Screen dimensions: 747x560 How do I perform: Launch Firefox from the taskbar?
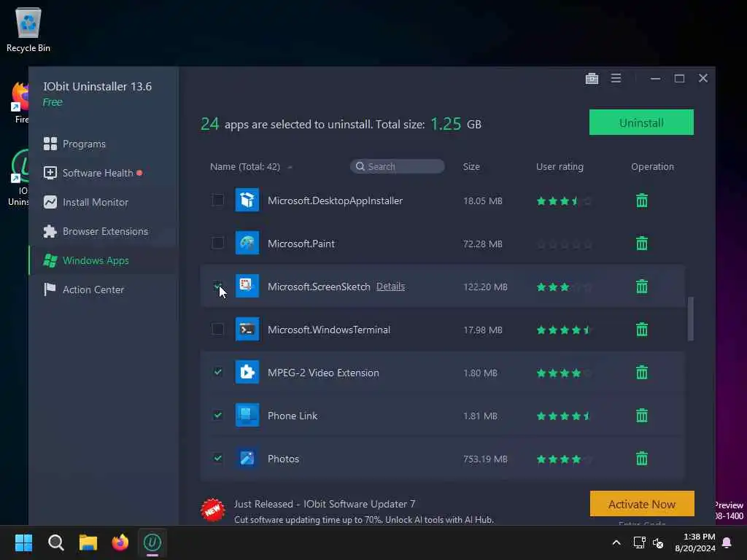click(120, 542)
